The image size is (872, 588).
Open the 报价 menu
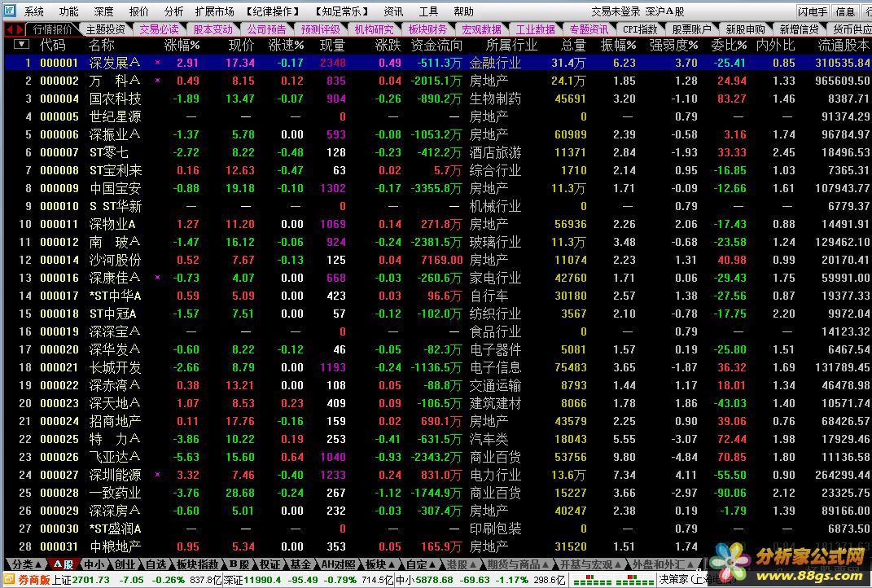[138, 11]
